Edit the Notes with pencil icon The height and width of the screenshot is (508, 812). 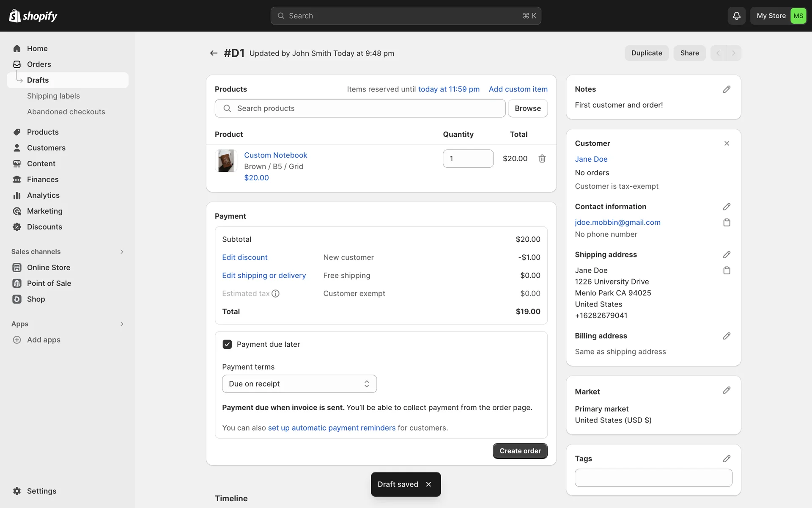(x=726, y=89)
